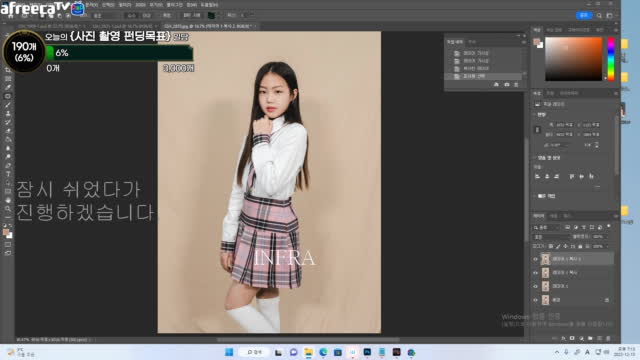Image resolution: width=640 pixels, height=360 pixels.
Task: Click the search magnifier icon at top right
Action: [x=599, y=16]
